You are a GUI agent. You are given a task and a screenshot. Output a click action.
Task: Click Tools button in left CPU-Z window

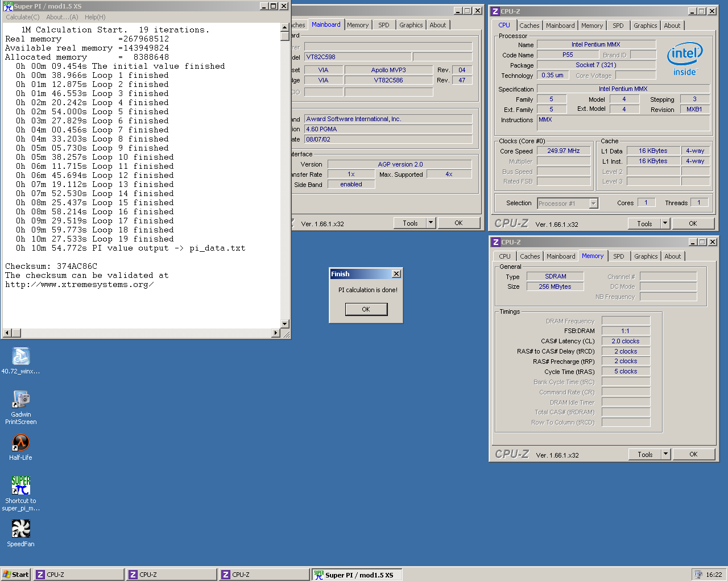(x=410, y=223)
